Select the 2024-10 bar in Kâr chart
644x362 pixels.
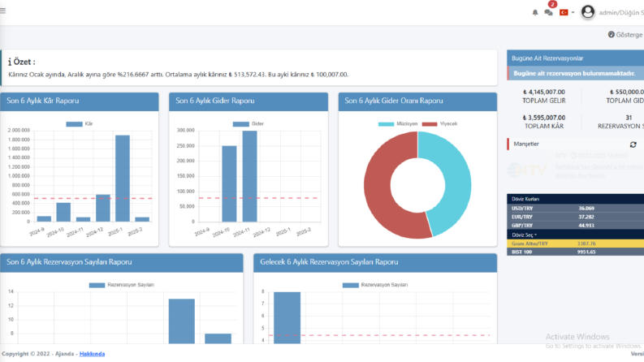click(x=63, y=212)
